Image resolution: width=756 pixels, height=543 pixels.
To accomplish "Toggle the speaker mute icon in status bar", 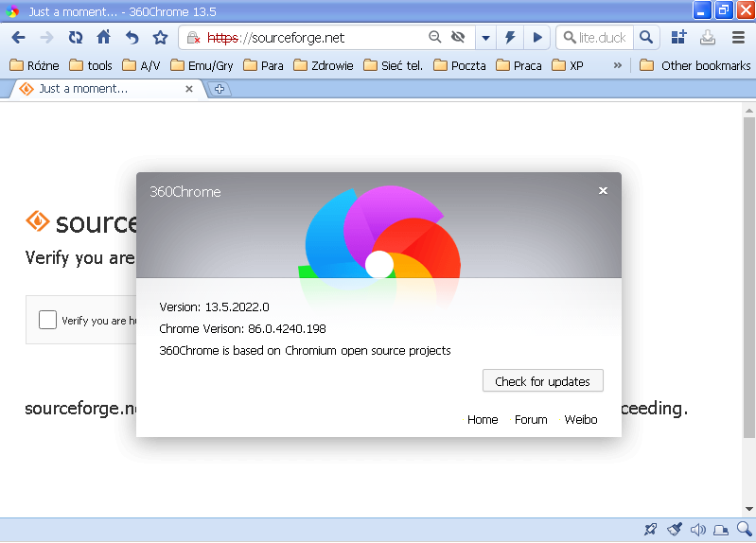I will pos(697,530).
